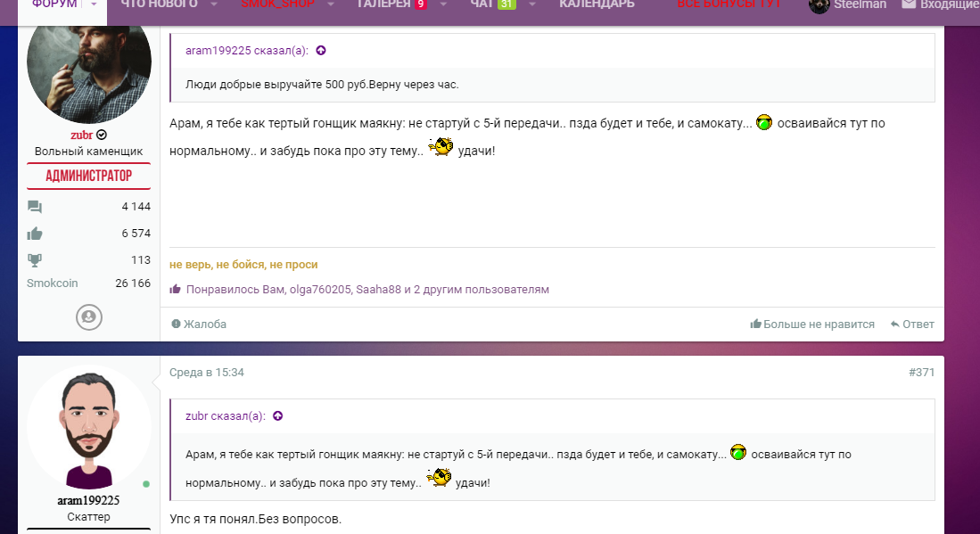Screen dimensions: 980x534
Task: Expand the ЧАТ dropdown arrow
Action: [x=531, y=4]
